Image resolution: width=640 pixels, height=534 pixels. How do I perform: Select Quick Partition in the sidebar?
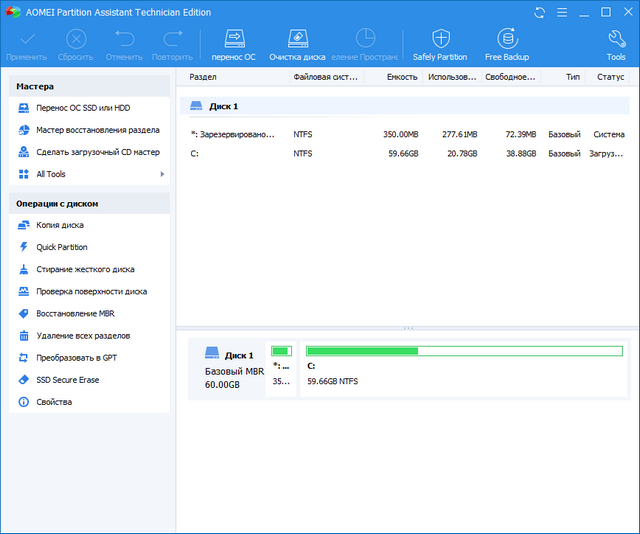pos(61,247)
